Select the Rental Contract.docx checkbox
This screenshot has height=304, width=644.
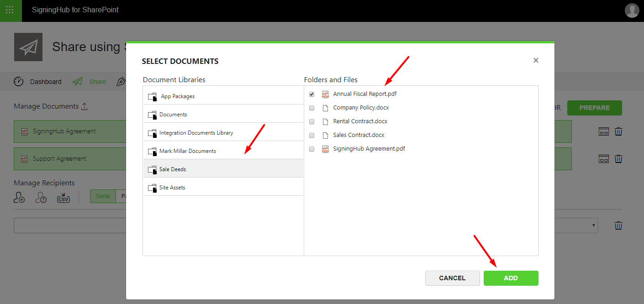point(312,122)
